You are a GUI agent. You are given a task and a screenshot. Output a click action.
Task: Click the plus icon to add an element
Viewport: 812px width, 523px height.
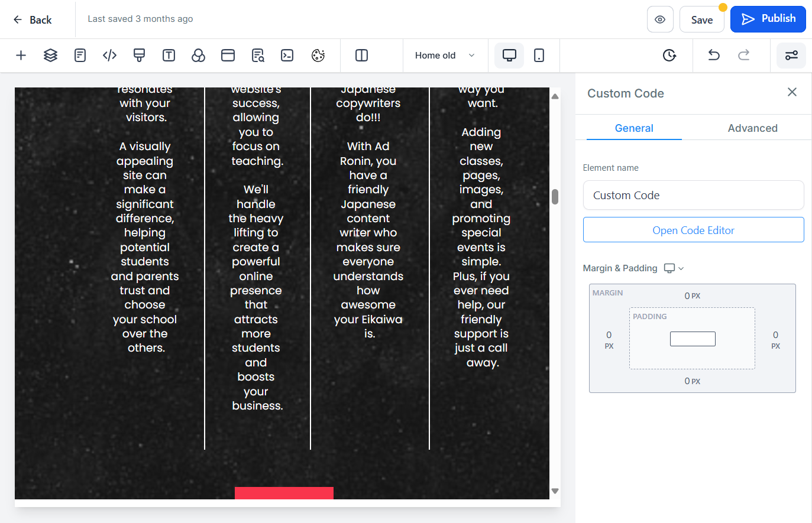(x=21, y=56)
